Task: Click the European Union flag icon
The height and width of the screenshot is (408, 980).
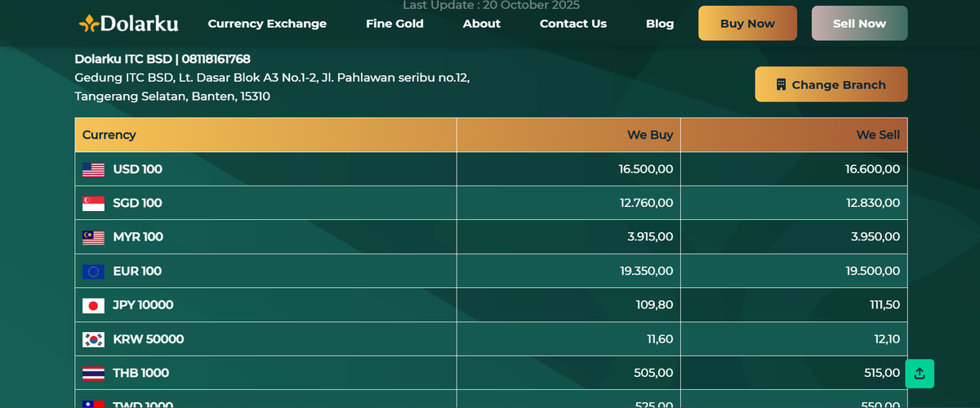Action: pyautogui.click(x=93, y=271)
